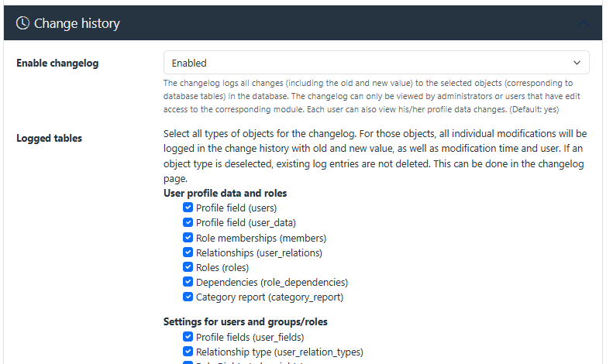This screenshot has height=364, width=613.
Task: Uncheck Profile field (user_data) checkbox
Action: point(188,222)
